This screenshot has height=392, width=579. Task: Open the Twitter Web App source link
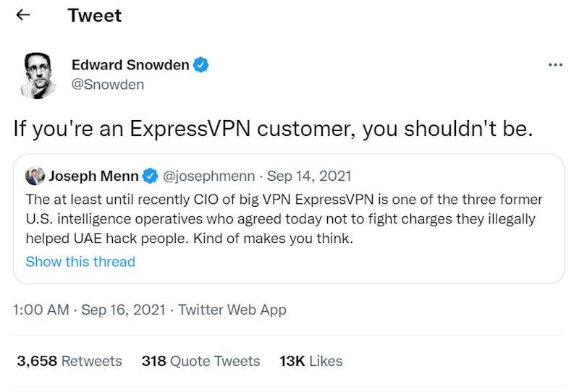coord(232,310)
